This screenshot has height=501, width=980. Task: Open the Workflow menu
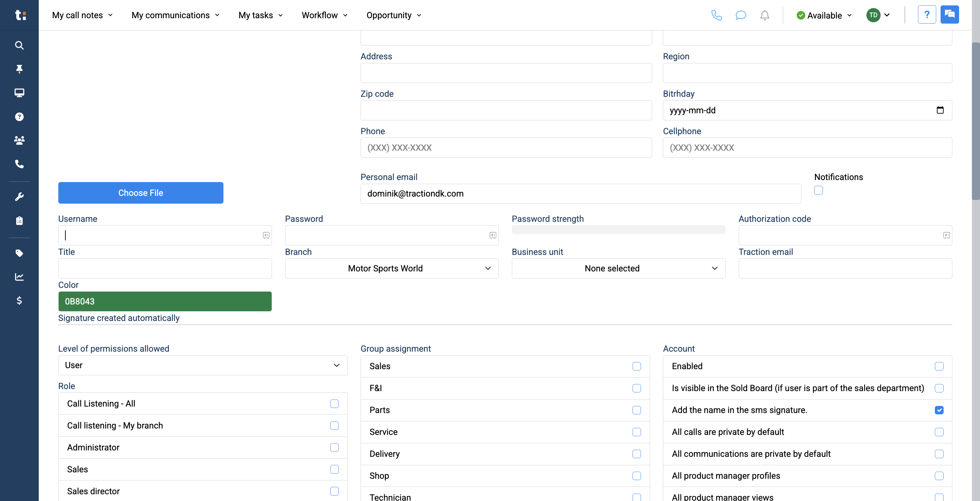(x=324, y=15)
